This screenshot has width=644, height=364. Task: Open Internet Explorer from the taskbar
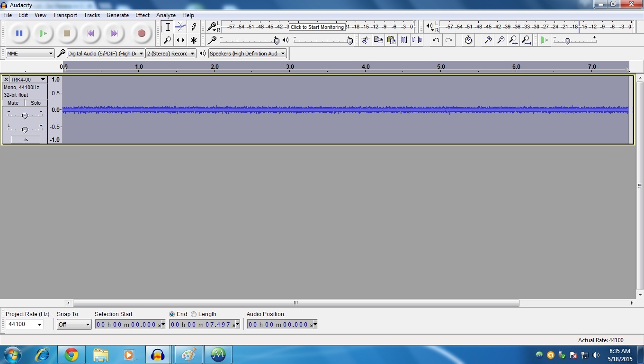43,355
